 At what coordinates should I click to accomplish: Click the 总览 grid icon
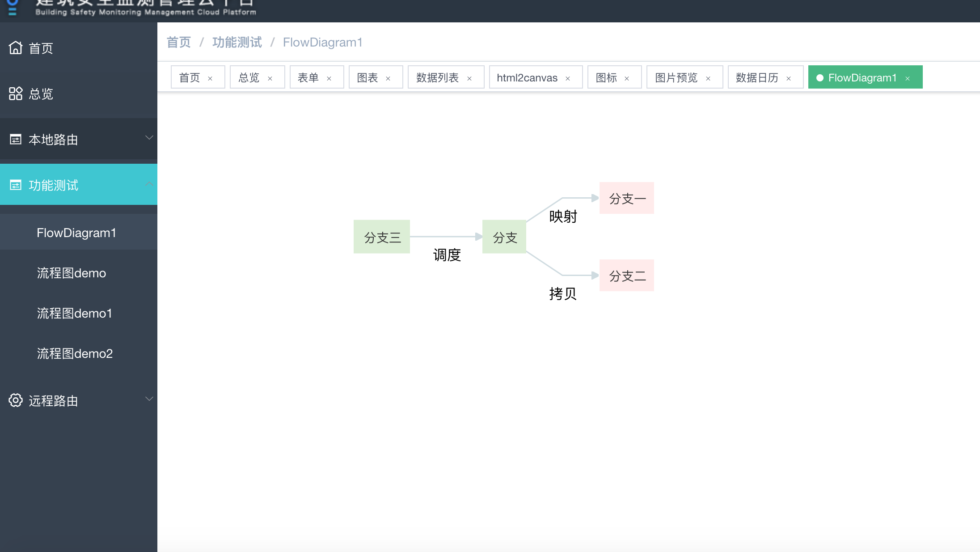tap(16, 93)
